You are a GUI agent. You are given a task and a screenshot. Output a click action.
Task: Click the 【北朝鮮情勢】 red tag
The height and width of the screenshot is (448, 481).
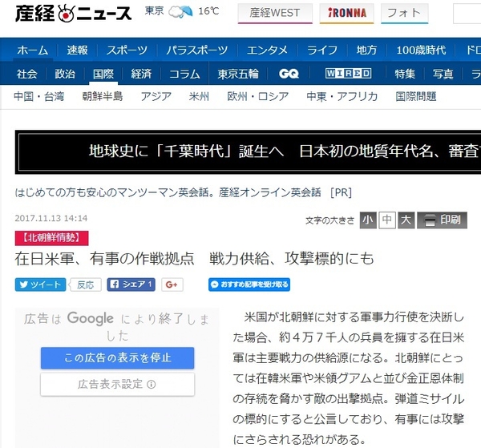pos(51,238)
